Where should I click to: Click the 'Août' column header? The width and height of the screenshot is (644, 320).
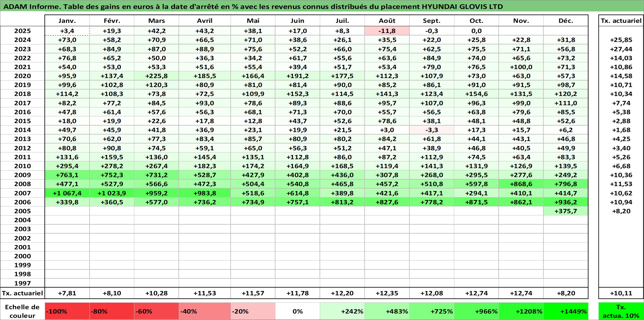(x=387, y=21)
